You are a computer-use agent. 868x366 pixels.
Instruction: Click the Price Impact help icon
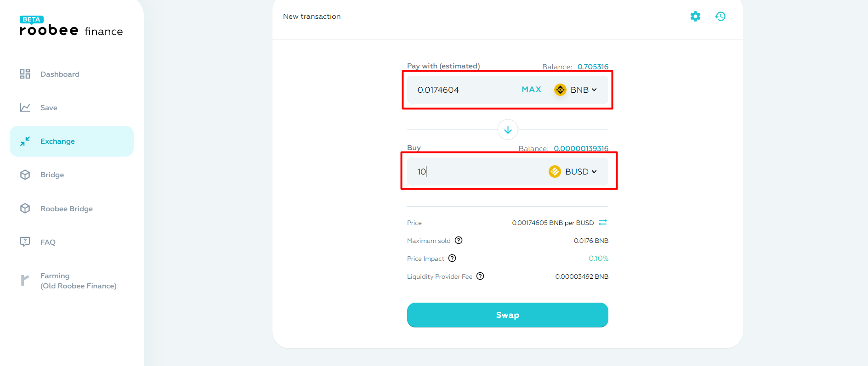452,258
